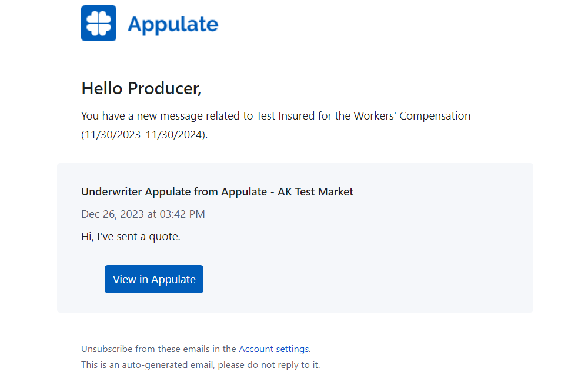
Task: Click the "Dec 26, 2023" date
Action: (108, 214)
